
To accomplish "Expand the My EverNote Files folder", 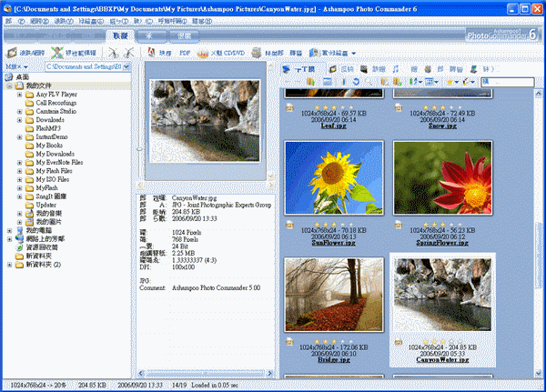I will [19, 162].
